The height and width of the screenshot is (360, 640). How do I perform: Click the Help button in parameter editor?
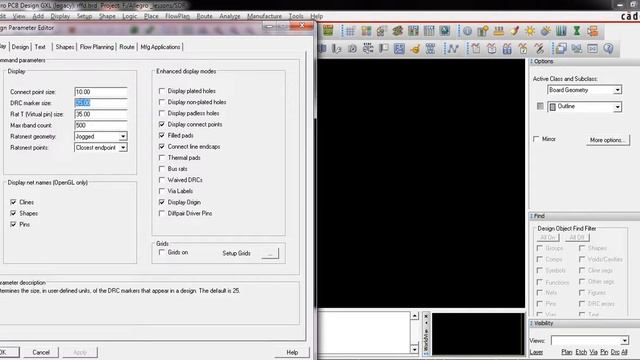(x=292, y=352)
